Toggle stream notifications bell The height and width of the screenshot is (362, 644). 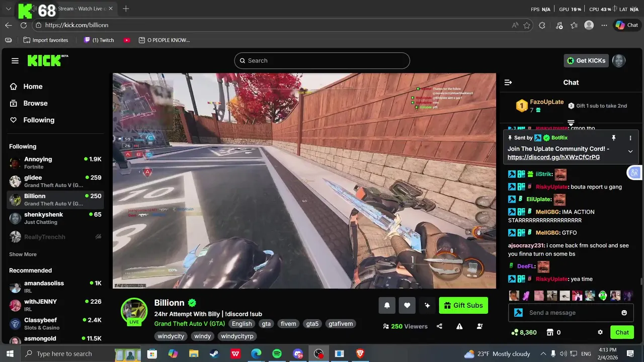(387, 305)
